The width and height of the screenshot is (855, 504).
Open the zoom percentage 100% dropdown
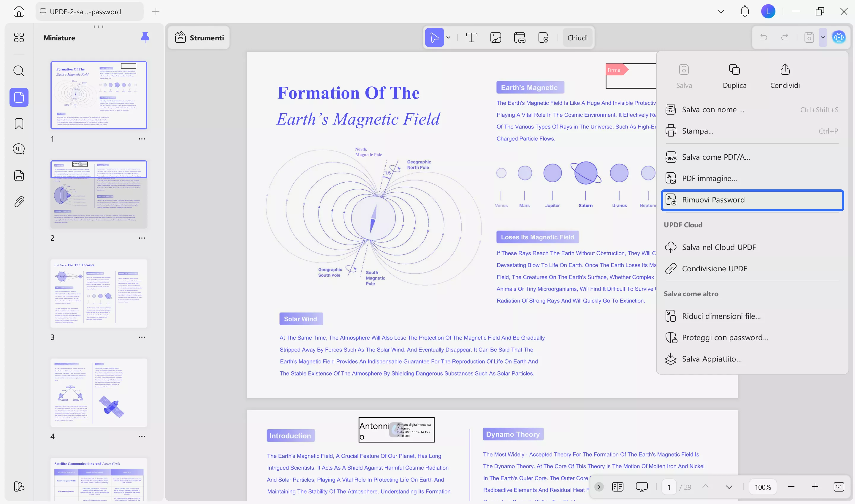(x=763, y=487)
